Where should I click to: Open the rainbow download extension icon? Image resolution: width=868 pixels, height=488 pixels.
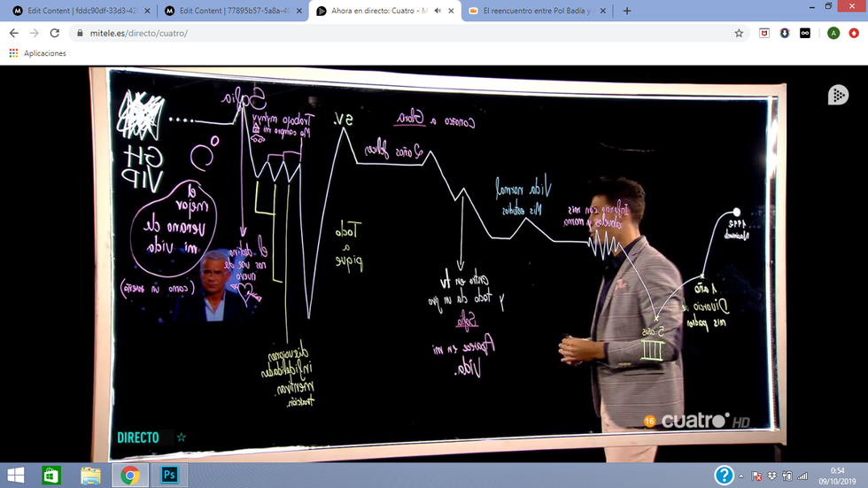click(785, 33)
